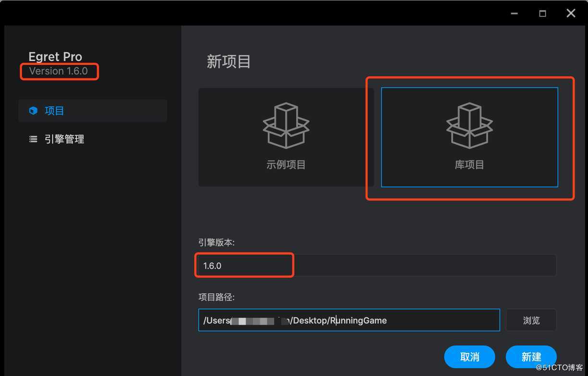Click the list icon beside 引擎管理

pyautogui.click(x=33, y=139)
